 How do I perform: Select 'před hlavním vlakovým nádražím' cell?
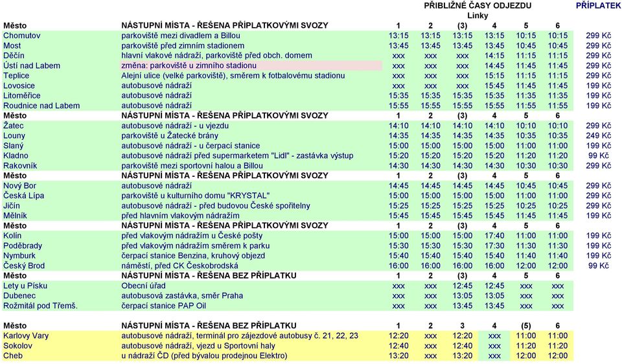tap(181, 216)
